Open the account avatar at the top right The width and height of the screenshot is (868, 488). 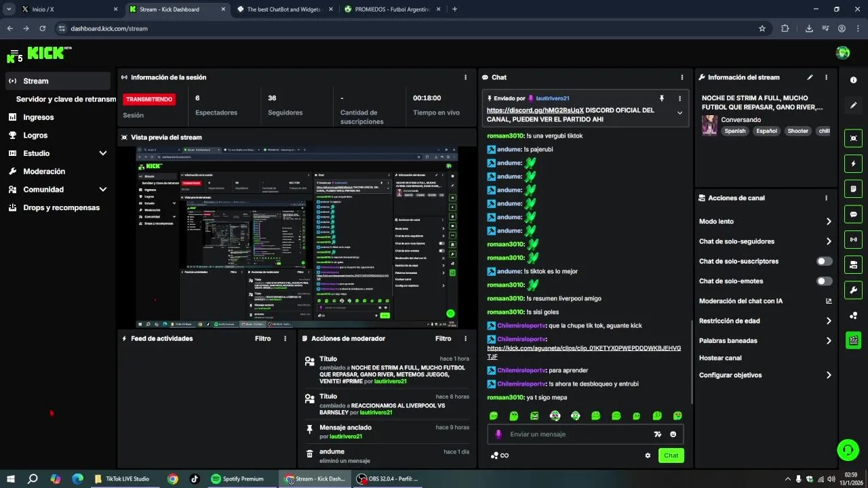pyautogui.click(x=843, y=53)
